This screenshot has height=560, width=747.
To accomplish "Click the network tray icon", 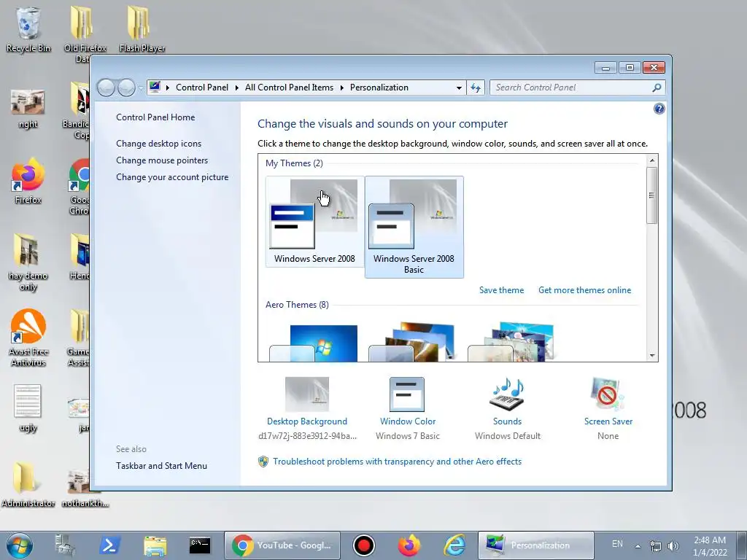I will pos(656,546).
